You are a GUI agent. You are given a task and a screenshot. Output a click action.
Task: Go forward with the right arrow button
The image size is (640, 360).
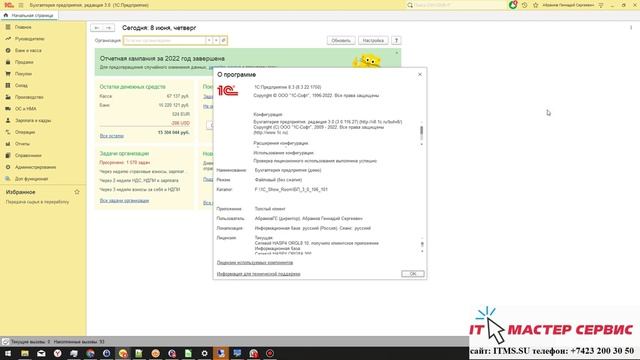[x=108, y=28]
